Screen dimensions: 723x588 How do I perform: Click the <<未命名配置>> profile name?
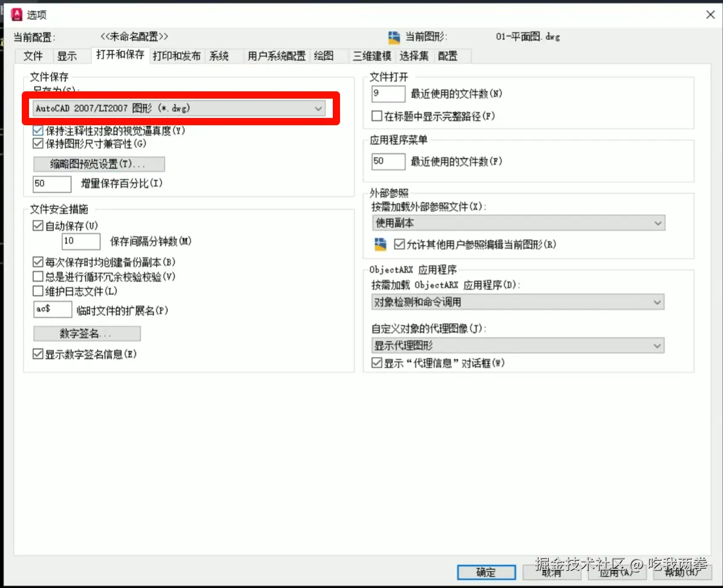pos(134,36)
